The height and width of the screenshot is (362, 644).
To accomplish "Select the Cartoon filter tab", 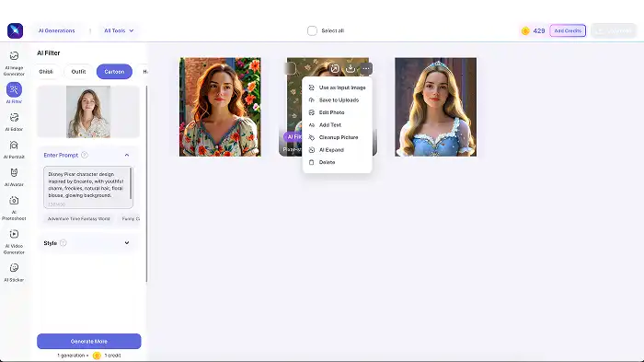I will [x=114, y=72].
